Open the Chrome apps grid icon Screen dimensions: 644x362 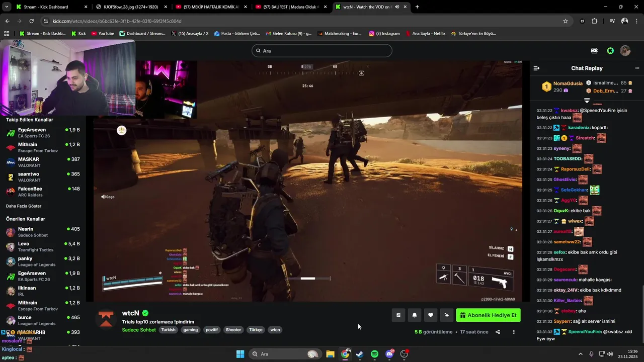click(x=7, y=34)
